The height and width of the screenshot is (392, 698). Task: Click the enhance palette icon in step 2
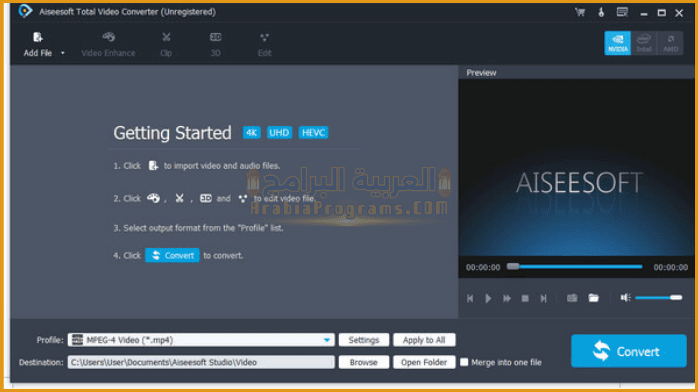(x=154, y=198)
